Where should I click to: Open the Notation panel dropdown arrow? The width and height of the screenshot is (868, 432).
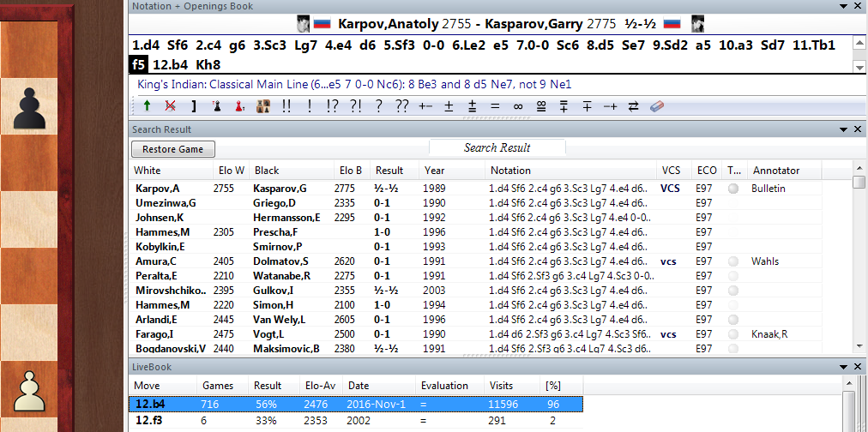click(843, 6)
